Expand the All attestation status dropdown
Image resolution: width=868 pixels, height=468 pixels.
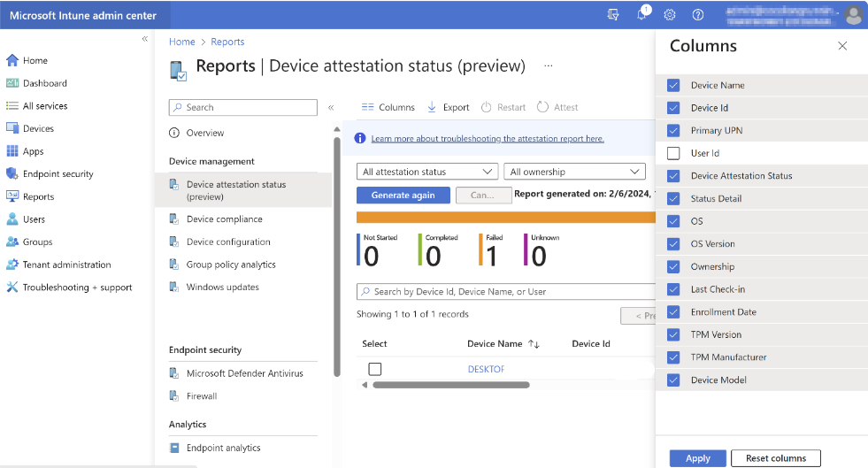click(x=429, y=172)
